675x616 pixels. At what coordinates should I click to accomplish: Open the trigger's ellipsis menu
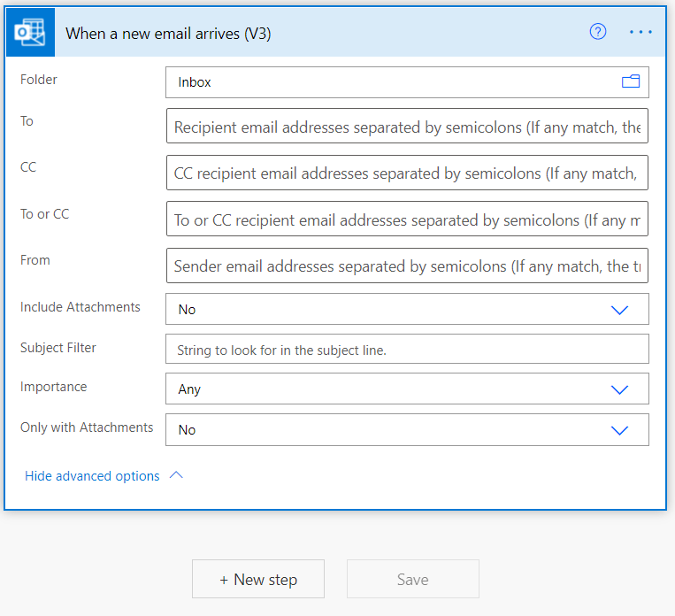pyautogui.click(x=640, y=32)
